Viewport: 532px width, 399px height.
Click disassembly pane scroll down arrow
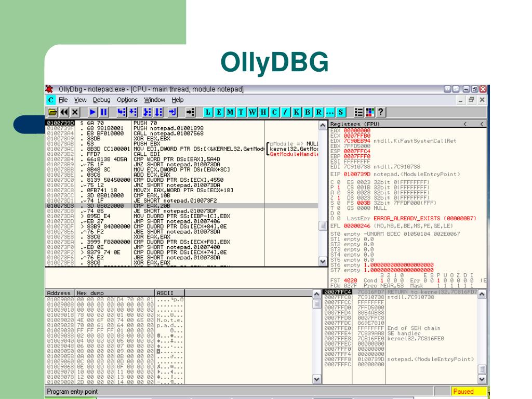tap(323, 261)
